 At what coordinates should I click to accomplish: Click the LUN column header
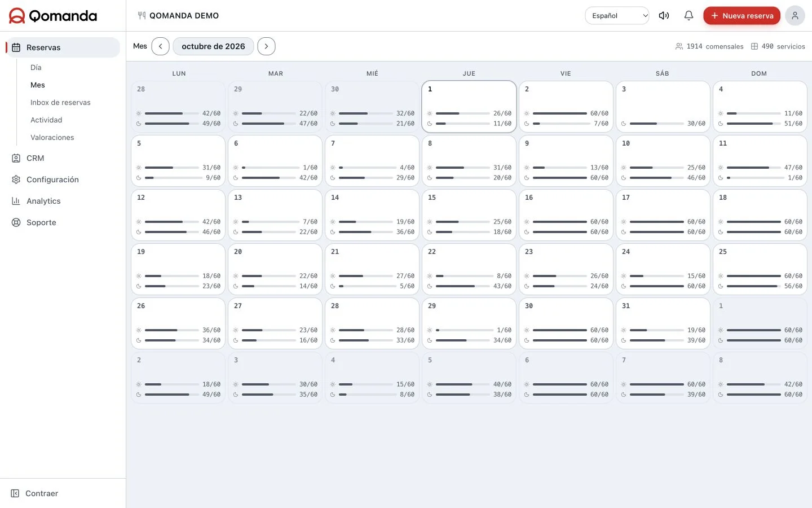[x=179, y=73]
